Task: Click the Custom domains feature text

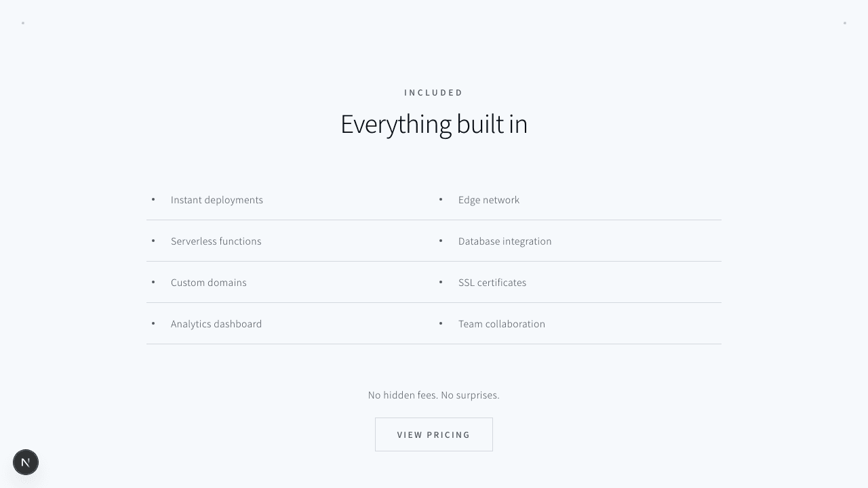Action: pyautogui.click(x=209, y=283)
